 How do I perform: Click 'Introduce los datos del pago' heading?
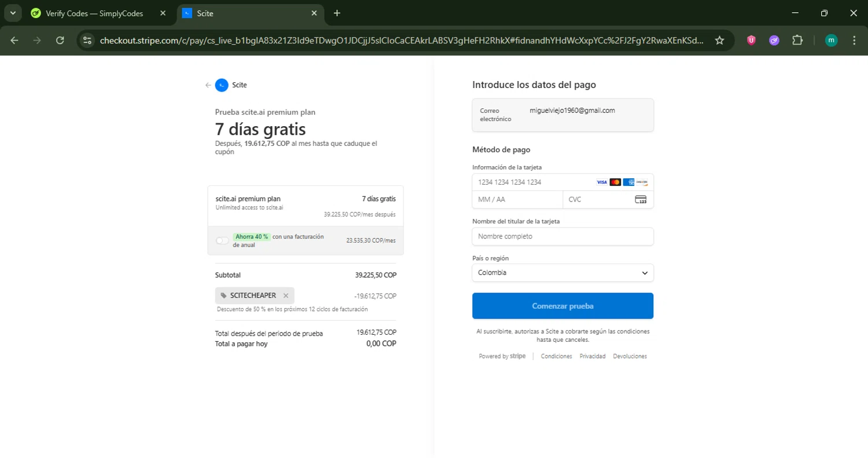(534, 85)
